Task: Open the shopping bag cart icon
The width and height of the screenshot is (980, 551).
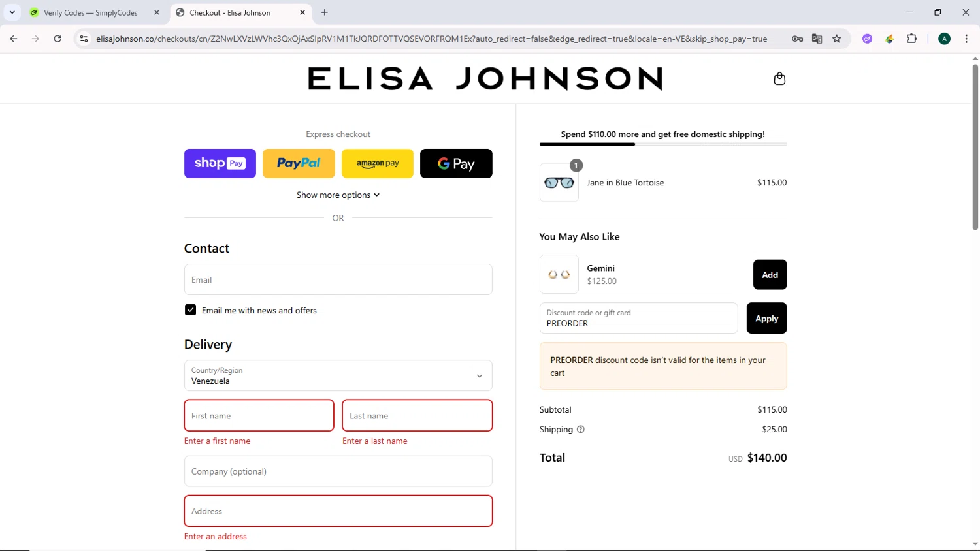Action: tap(779, 79)
